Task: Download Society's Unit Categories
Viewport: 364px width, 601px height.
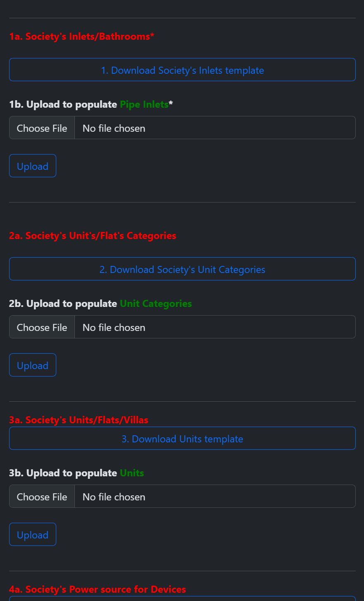Action: 182,269
